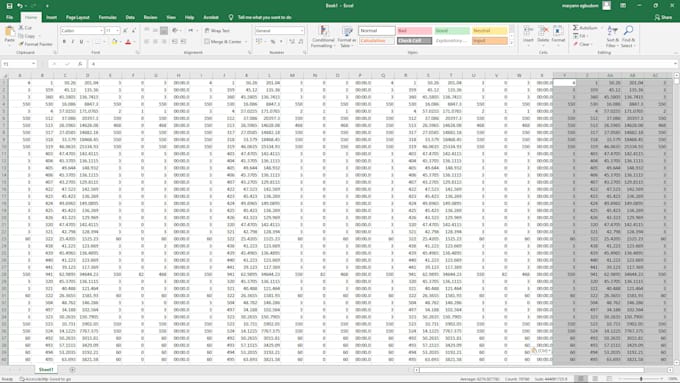This screenshot has width=680, height=383.
Task: Switch to the Page Layout tab
Action: point(78,17)
